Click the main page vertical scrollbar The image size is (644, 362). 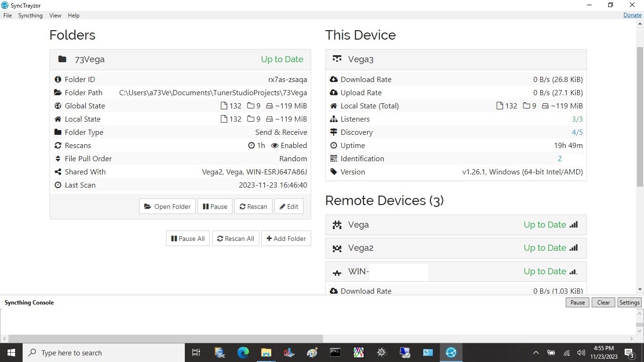click(x=640, y=116)
